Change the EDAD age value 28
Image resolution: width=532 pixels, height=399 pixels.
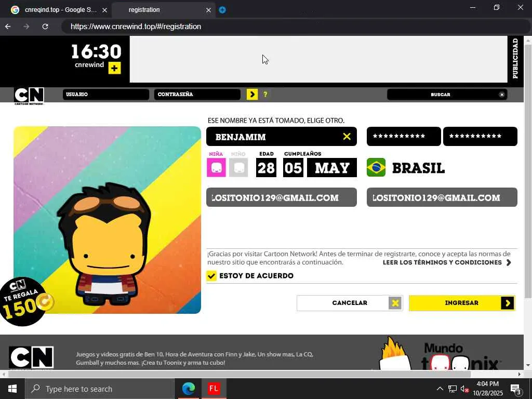pos(266,168)
